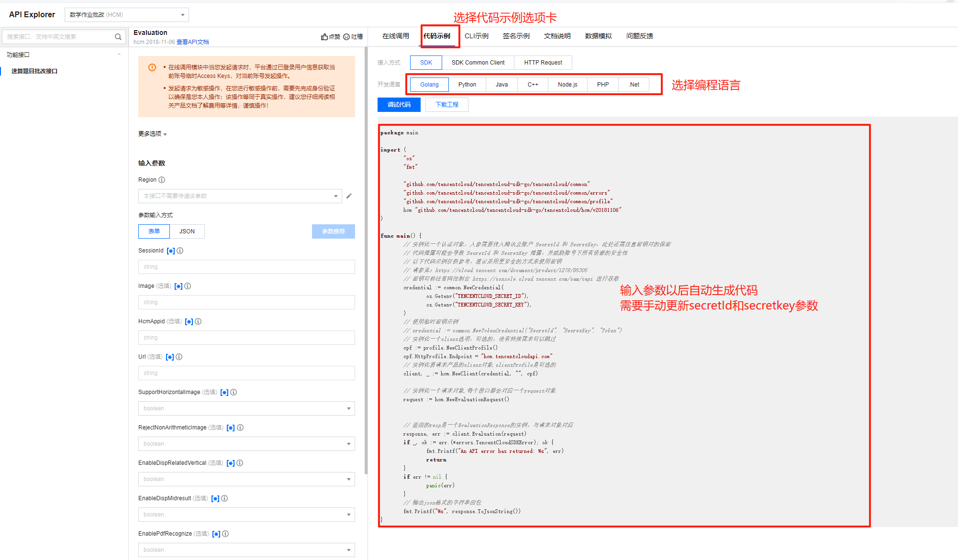Viewport: 958px width, 560px height.
Task: Click the search magnifier icon
Action: point(118,37)
